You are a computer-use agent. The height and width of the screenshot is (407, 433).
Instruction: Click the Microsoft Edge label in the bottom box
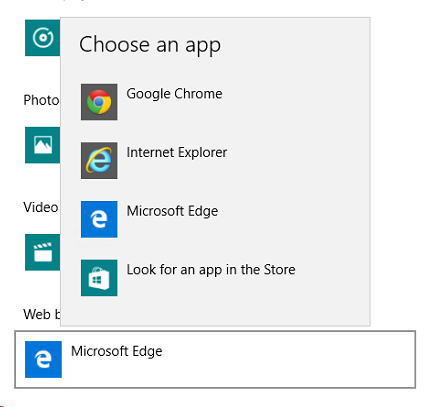tap(117, 351)
